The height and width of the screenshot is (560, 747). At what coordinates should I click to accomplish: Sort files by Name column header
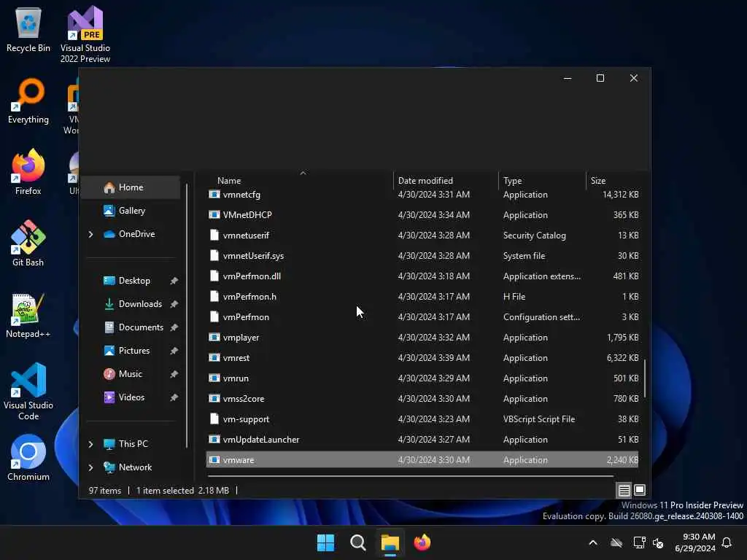pyautogui.click(x=300, y=181)
